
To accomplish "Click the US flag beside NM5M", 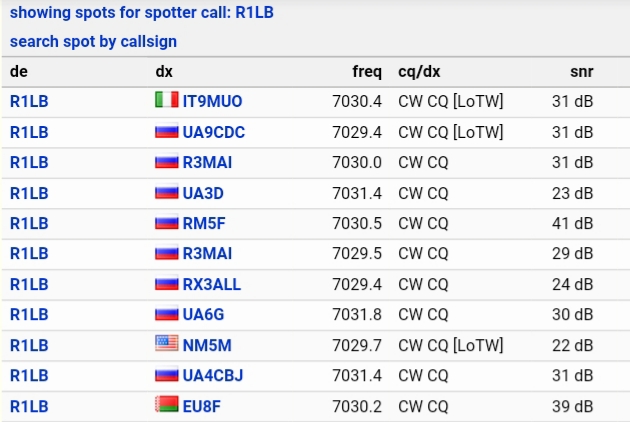I will tap(167, 343).
